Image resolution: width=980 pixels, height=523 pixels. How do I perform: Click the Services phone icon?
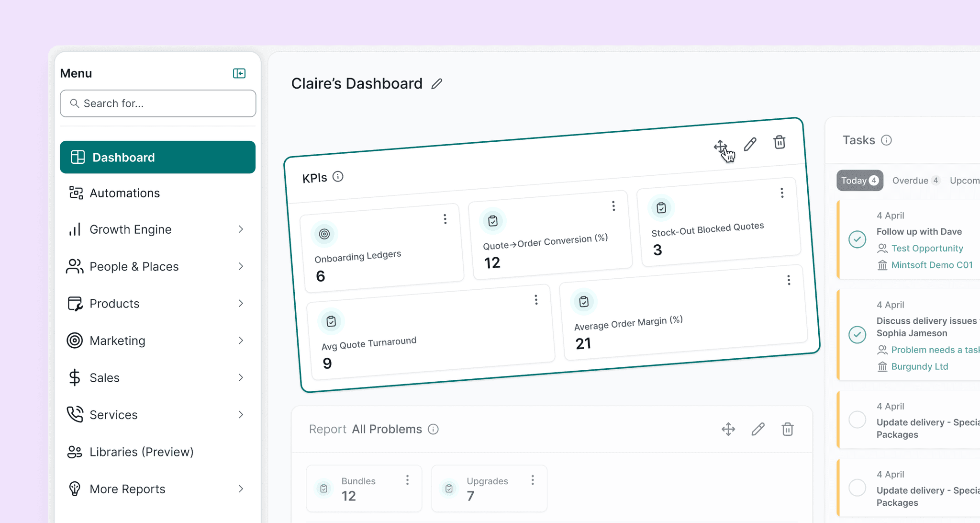pos(75,414)
